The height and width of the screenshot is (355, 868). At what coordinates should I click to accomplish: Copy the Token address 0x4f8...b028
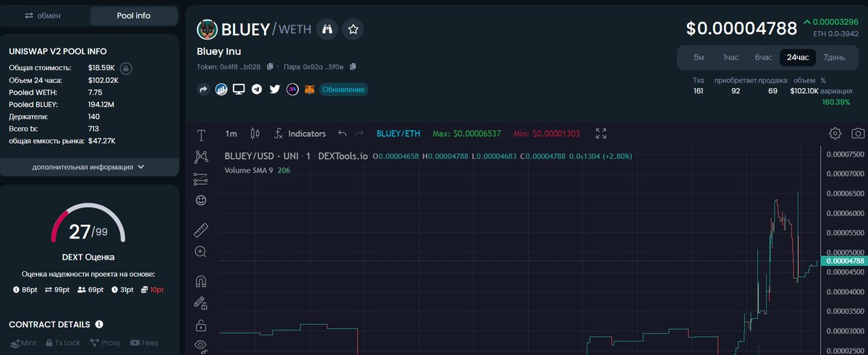(270, 67)
